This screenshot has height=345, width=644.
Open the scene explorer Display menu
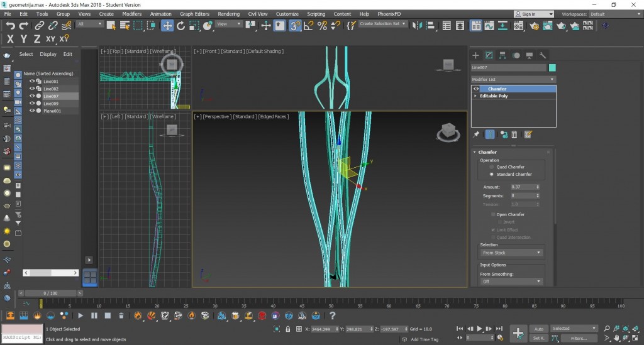click(48, 54)
